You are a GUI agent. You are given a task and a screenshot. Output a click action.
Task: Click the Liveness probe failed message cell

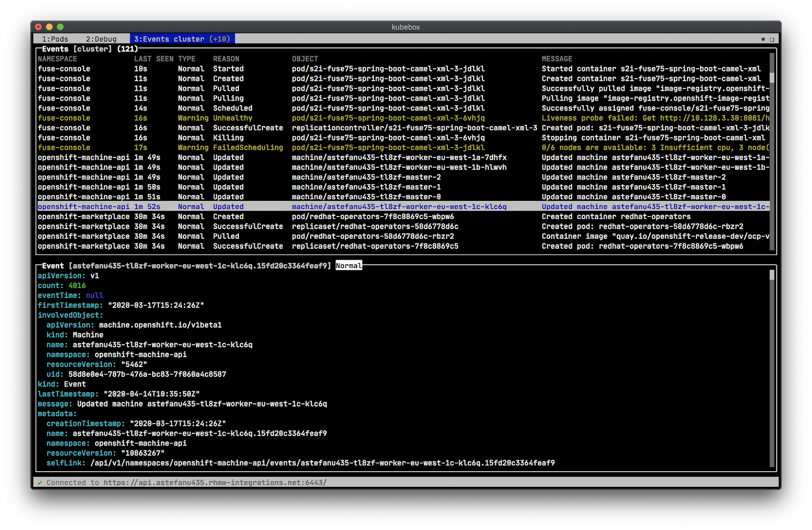(x=655, y=118)
